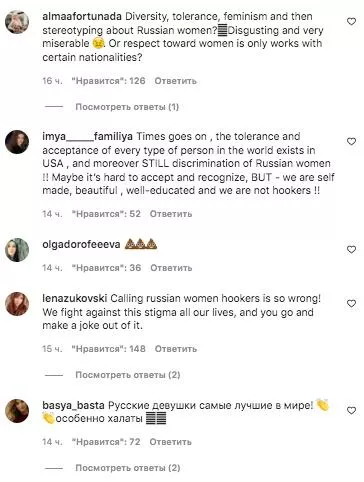364x482 pixels.
Task: Click Ответить under lenazukovski's comment
Action: click(176, 349)
